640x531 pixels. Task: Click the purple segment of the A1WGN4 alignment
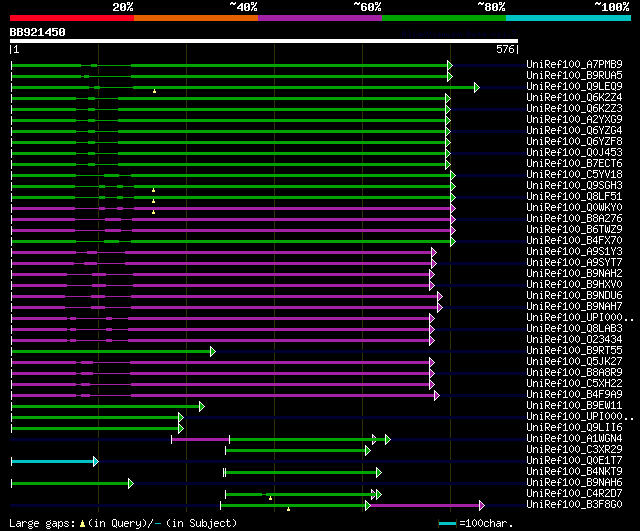coord(200,440)
